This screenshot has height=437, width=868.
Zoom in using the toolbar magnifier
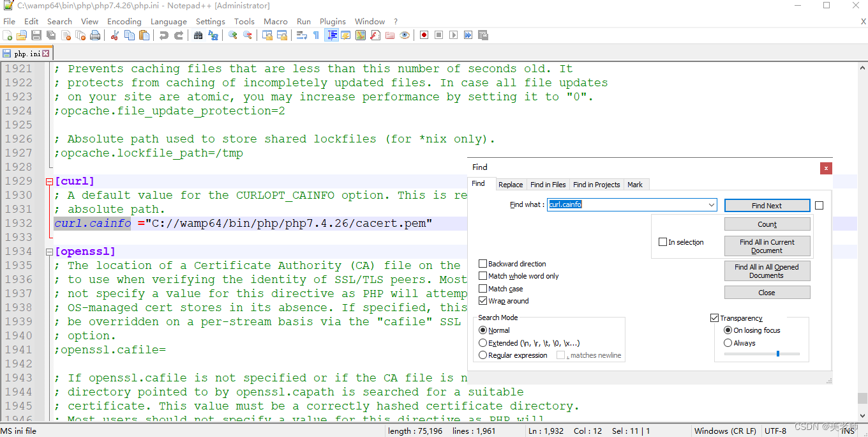[x=232, y=35]
